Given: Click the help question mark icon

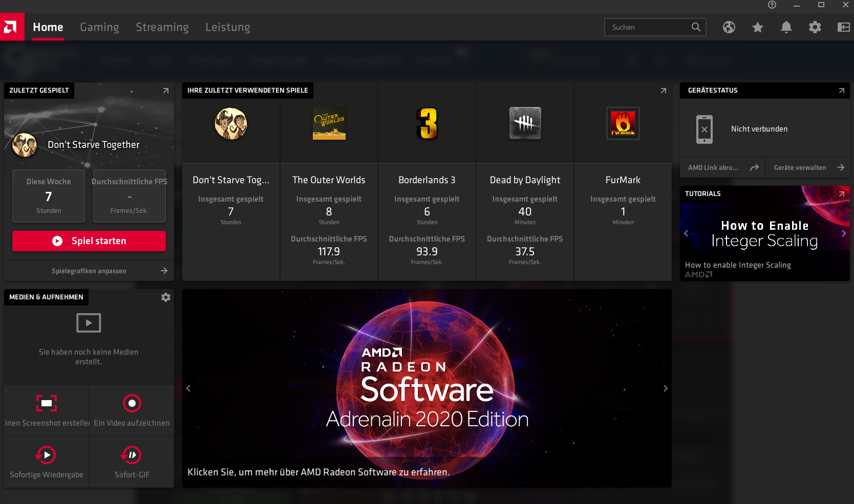Looking at the screenshot, I should click(x=772, y=5).
